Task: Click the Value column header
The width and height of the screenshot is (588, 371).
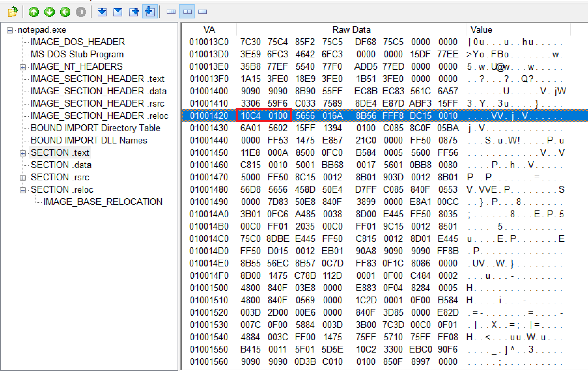Action: [481, 30]
